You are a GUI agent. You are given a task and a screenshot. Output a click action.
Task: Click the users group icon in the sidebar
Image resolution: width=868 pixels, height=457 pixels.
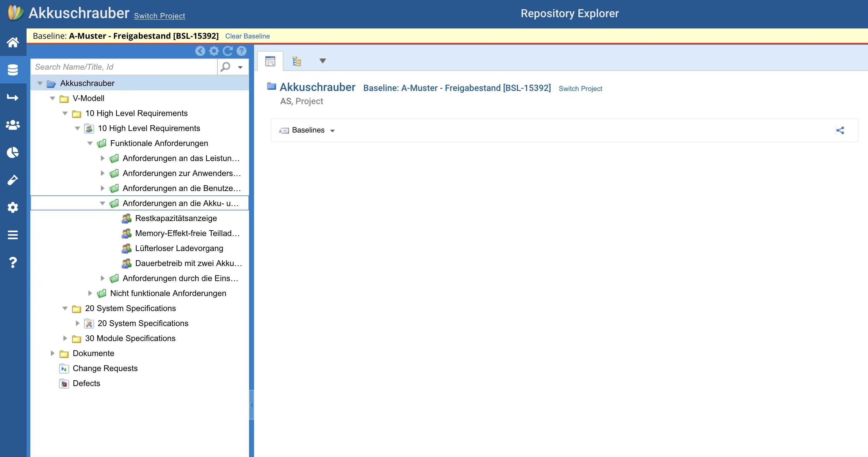pyautogui.click(x=13, y=125)
